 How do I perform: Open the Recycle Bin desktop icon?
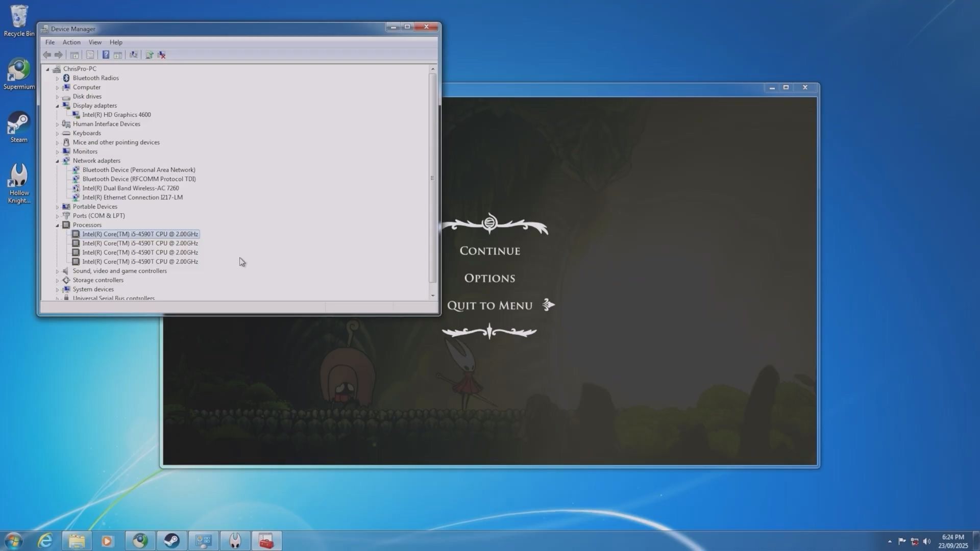coord(19,21)
